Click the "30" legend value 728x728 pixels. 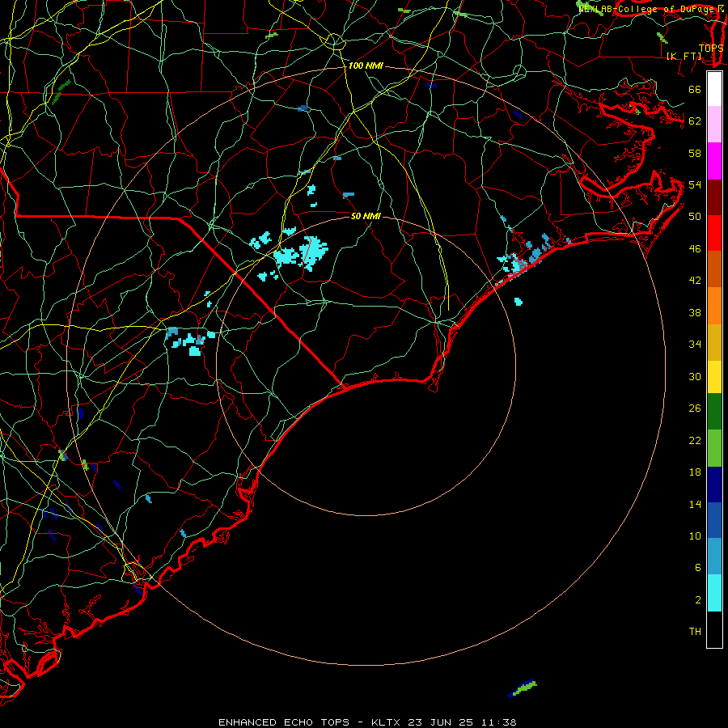(x=695, y=376)
